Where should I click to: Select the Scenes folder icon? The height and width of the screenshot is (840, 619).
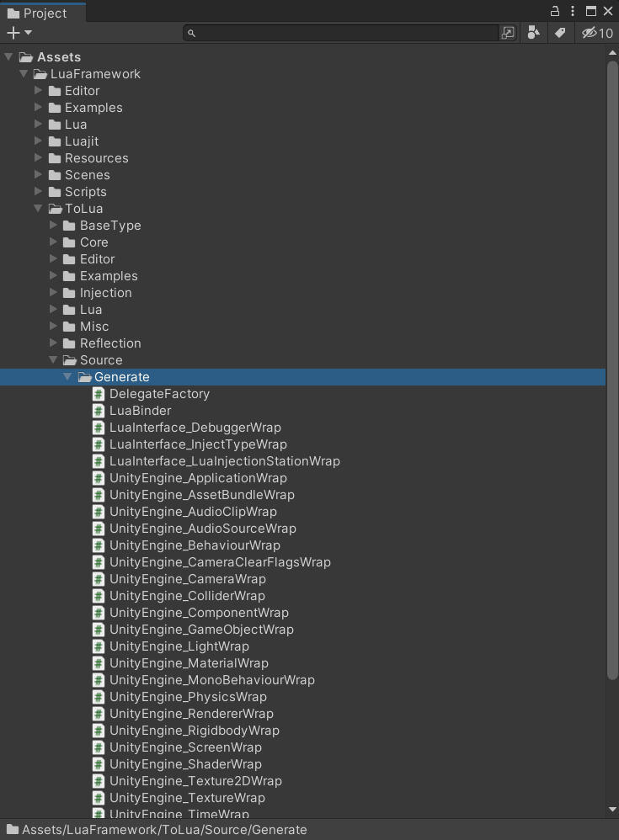click(55, 175)
